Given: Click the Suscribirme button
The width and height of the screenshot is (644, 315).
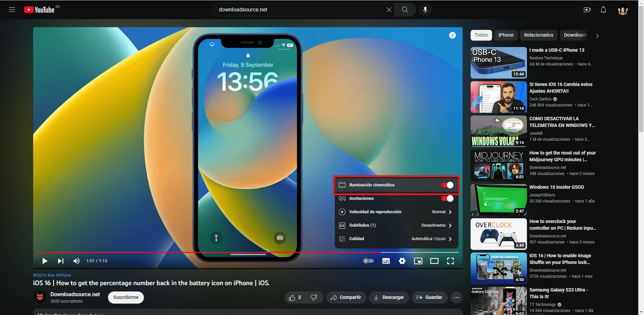Looking at the screenshot, I should 126,298.
